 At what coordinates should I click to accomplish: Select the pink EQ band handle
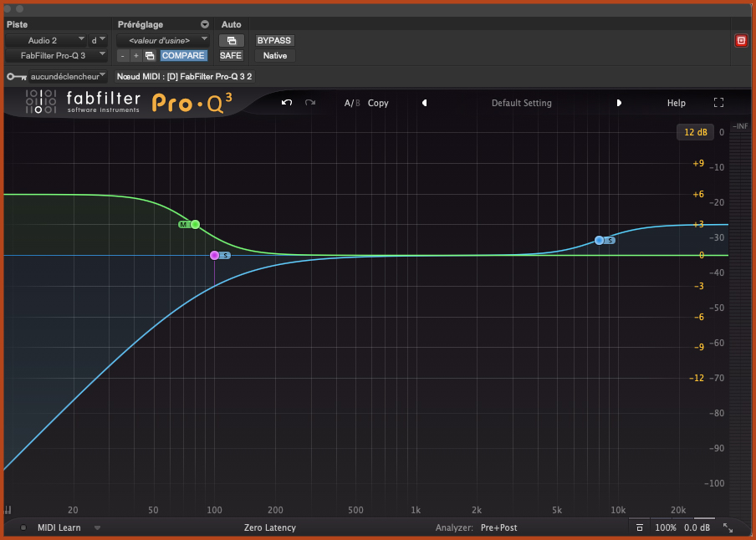[x=216, y=255]
